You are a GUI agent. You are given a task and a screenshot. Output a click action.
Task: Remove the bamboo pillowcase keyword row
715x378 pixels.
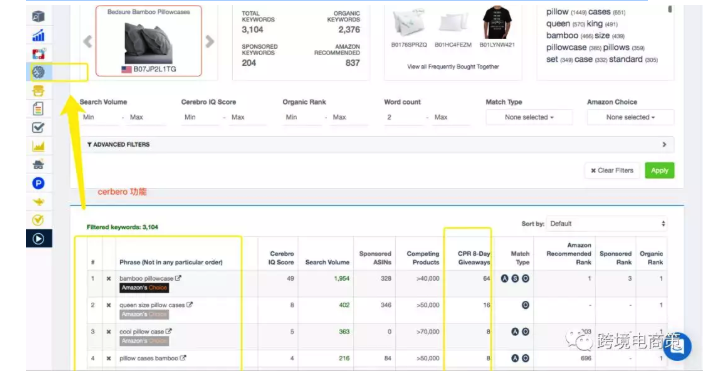pos(109,279)
